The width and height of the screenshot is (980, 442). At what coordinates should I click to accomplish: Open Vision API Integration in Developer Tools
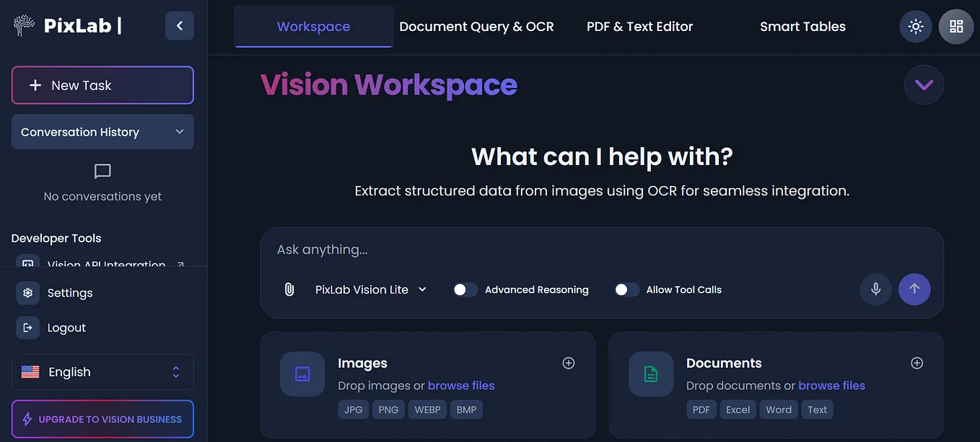(x=105, y=265)
